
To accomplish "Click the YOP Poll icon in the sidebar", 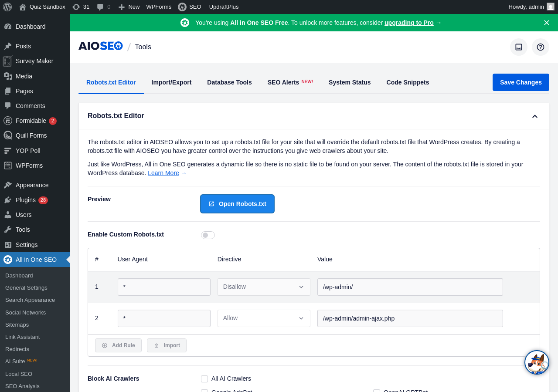I will [8, 151].
